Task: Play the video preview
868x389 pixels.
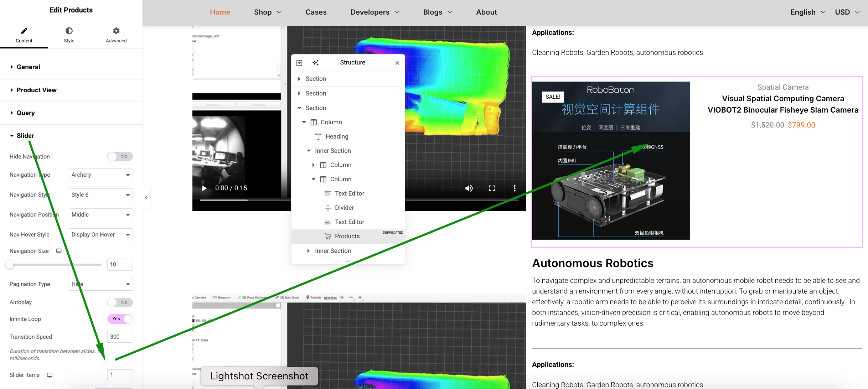Action: [x=204, y=188]
